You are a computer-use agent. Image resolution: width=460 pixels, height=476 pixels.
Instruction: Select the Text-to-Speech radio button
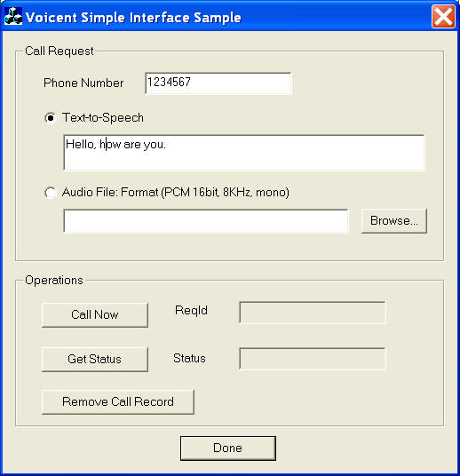click(x=50, y=118)
